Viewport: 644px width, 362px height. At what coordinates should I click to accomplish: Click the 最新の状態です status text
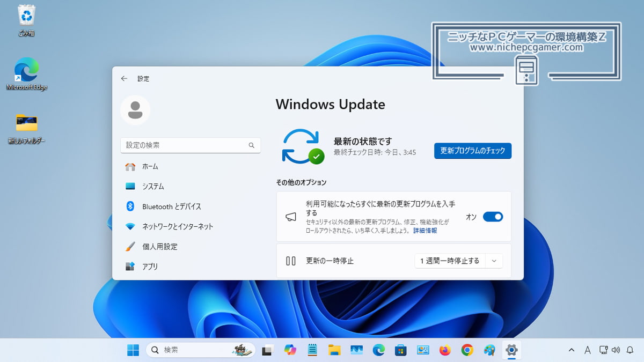coord(363,142)
